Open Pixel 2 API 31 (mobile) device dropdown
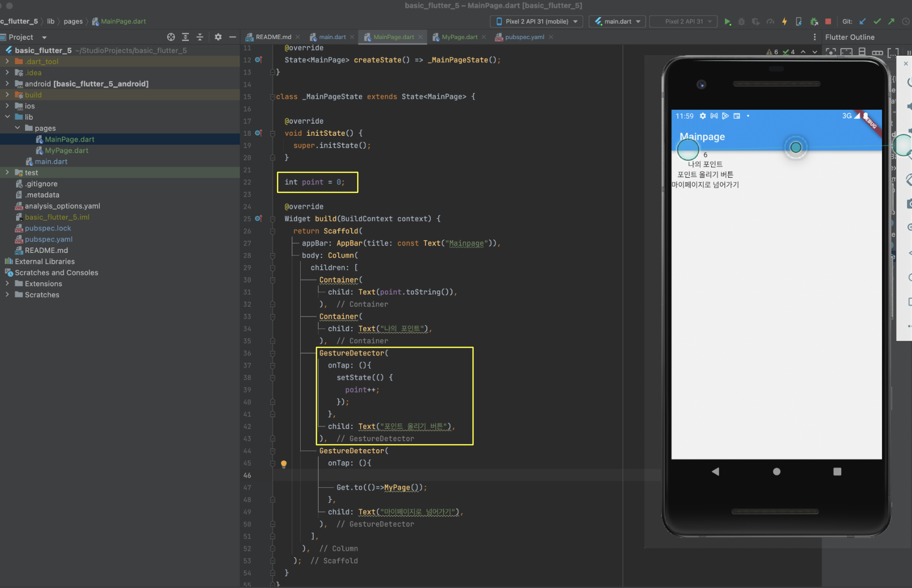The width and height of the screenshot is (912, 588). (x=537, y=22)
